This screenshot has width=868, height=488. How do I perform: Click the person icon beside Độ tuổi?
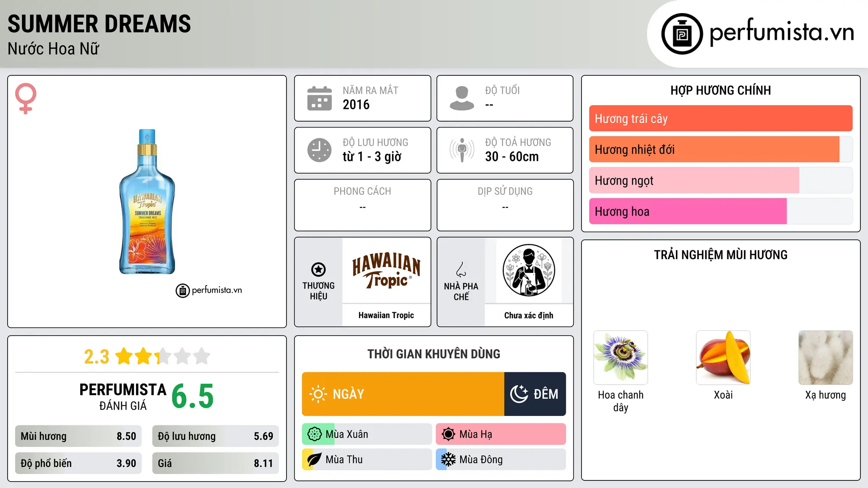pyautogui.click(x=462, y=98)
